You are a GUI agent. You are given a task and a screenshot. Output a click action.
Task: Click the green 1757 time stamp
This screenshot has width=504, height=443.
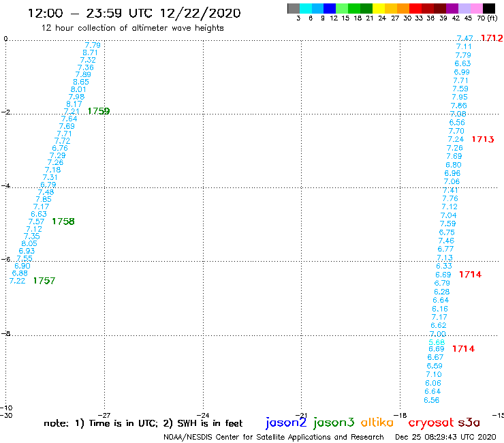(x=44, y=281)
